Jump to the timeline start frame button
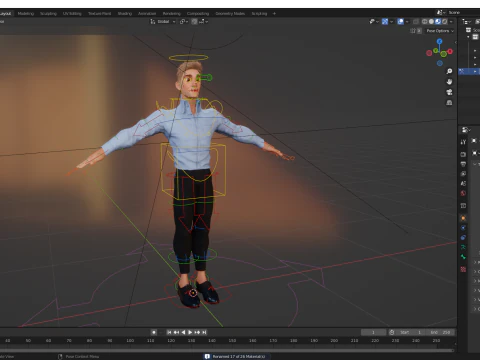The image size is (480, 360). pos(169,332)
